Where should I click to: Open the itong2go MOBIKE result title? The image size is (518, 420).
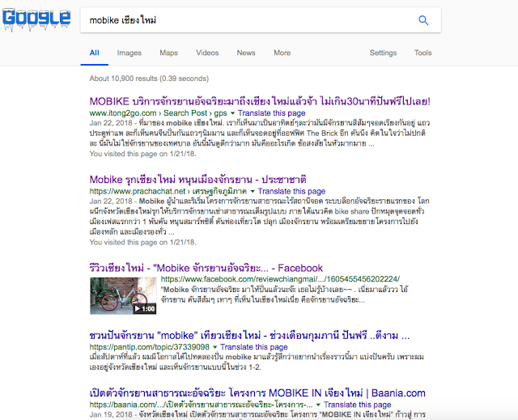[260, 101]
